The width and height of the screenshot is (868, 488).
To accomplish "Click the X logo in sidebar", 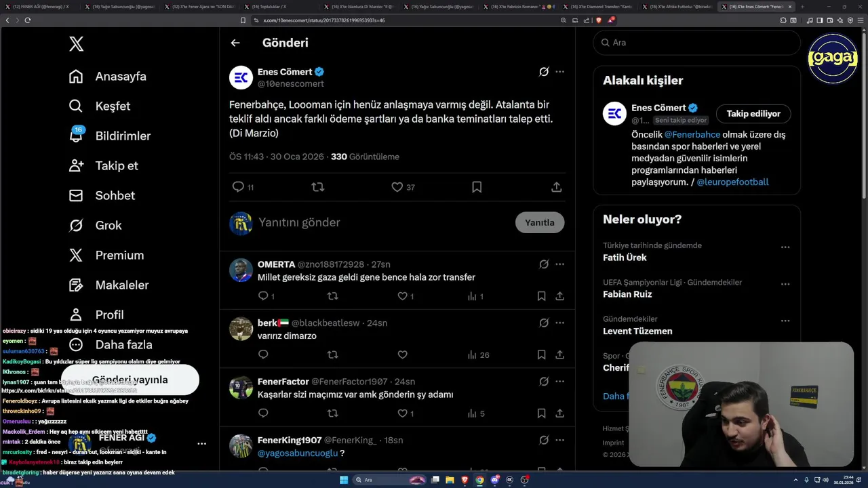I will pos(77,44).
